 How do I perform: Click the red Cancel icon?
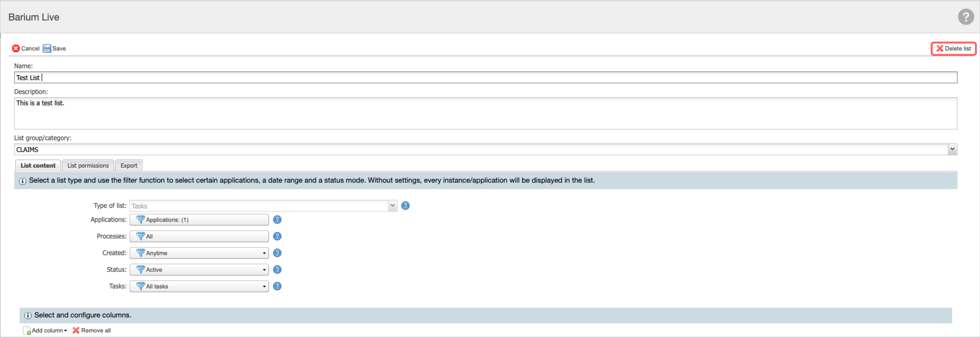(x=16, y=48)
